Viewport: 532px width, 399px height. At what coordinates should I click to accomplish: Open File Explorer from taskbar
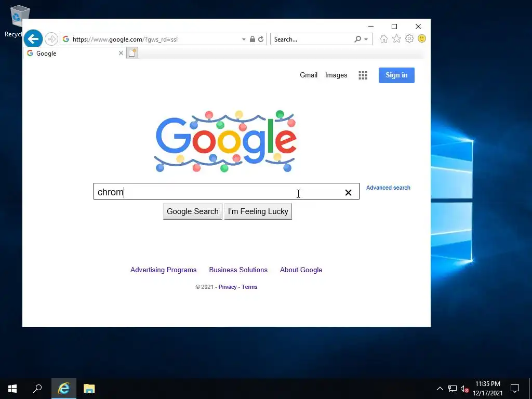pos(89,389)
